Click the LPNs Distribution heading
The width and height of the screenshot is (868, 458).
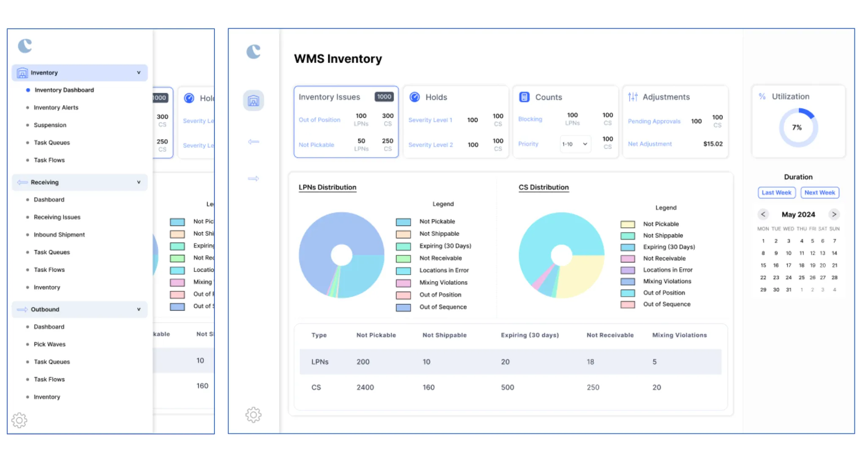pyautogui.click(x=327, y=187)
